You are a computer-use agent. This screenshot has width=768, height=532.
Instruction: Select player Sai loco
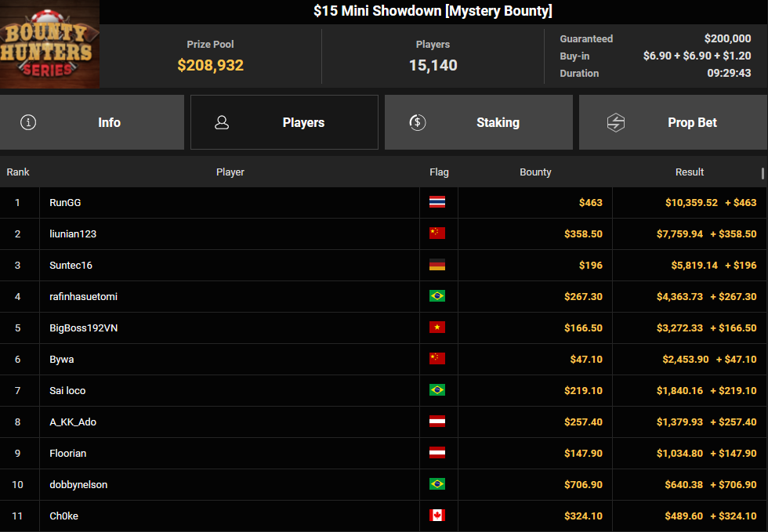point(67,390)
